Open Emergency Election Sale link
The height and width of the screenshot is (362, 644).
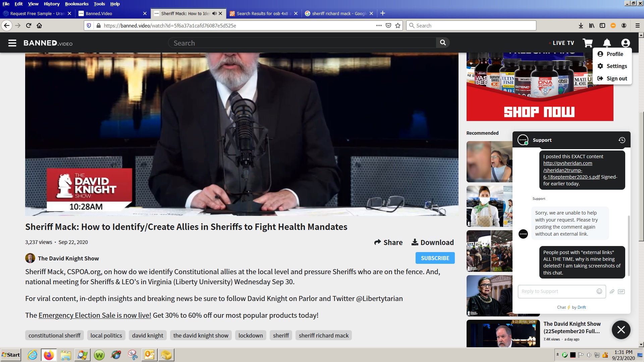coord(95,315)
